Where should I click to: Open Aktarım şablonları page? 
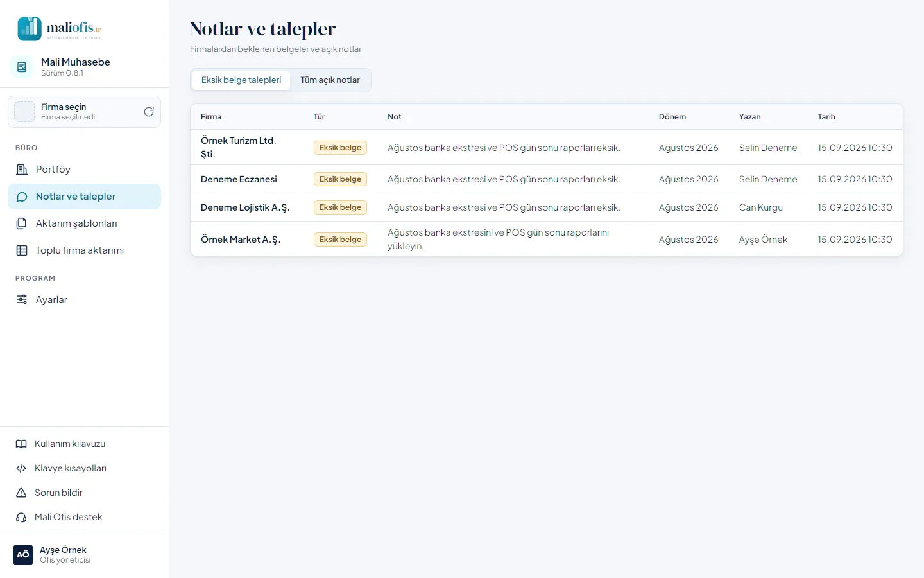84,223
